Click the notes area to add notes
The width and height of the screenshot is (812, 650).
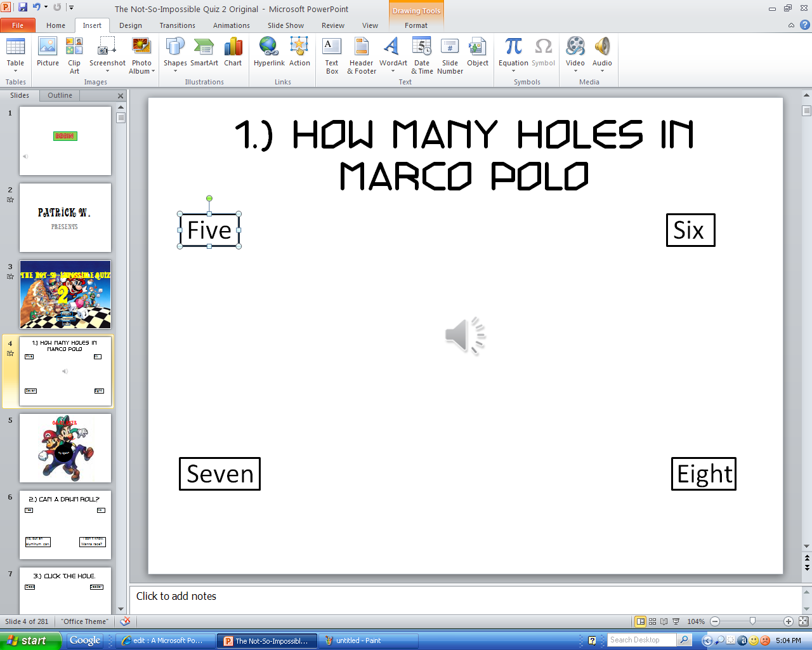pos(466,599)
